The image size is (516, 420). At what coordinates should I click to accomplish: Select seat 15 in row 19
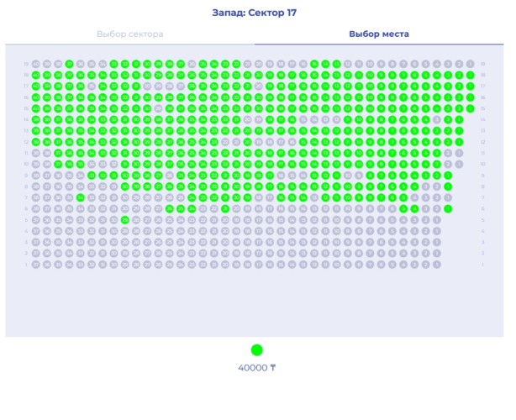314,64
